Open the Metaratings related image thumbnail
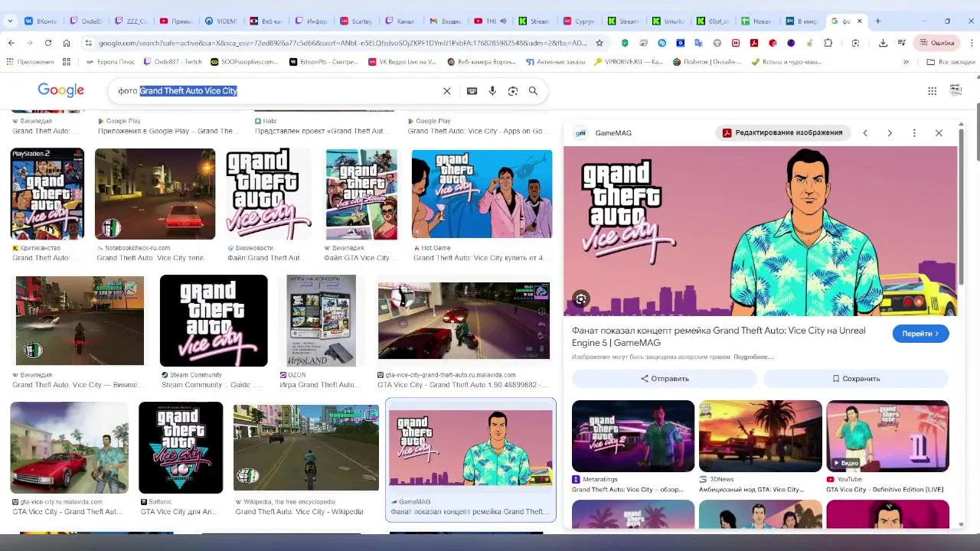The height and width of the screenshot is (551, 980). 633,436
